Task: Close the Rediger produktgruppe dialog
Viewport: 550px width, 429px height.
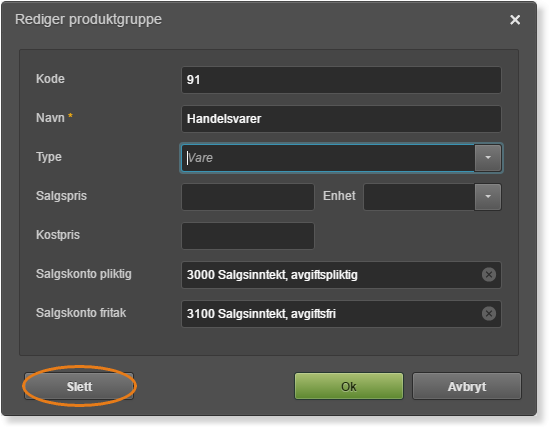Action: (515, 20)
